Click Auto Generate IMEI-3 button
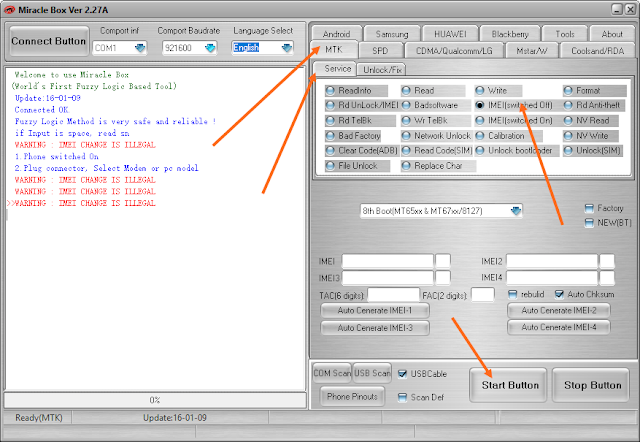This screenshot has width=640, height=442. click(375, 328)
